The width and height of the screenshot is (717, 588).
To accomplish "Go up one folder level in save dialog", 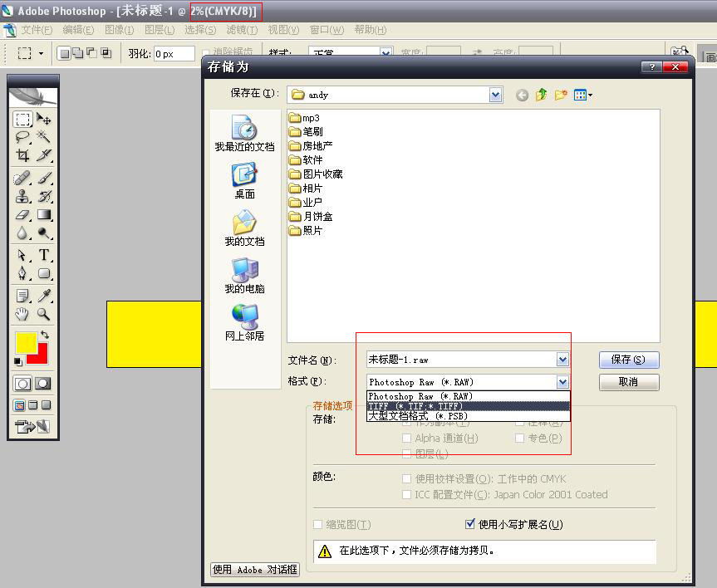I will (542, 95).
